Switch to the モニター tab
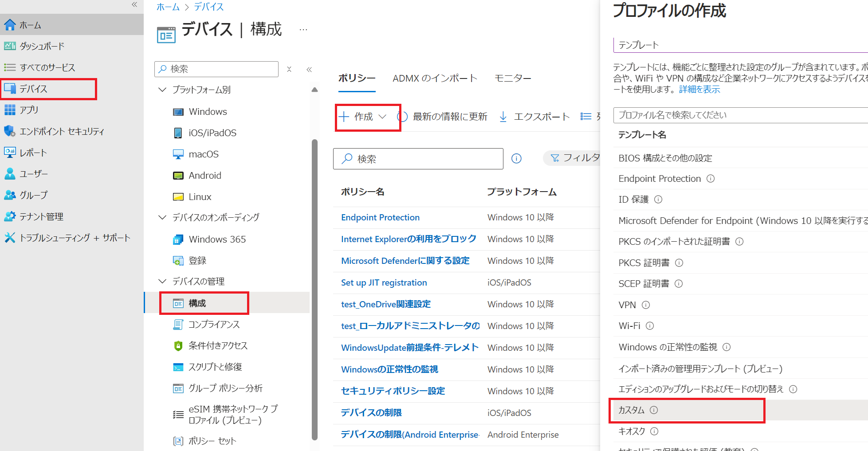Image resolution: width=868 pixels, height=451 pixels. (513, 78)
